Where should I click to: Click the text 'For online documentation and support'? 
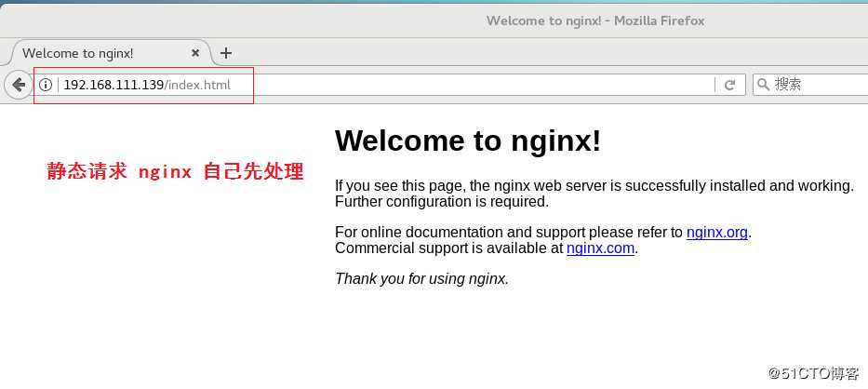click(460, 232)
